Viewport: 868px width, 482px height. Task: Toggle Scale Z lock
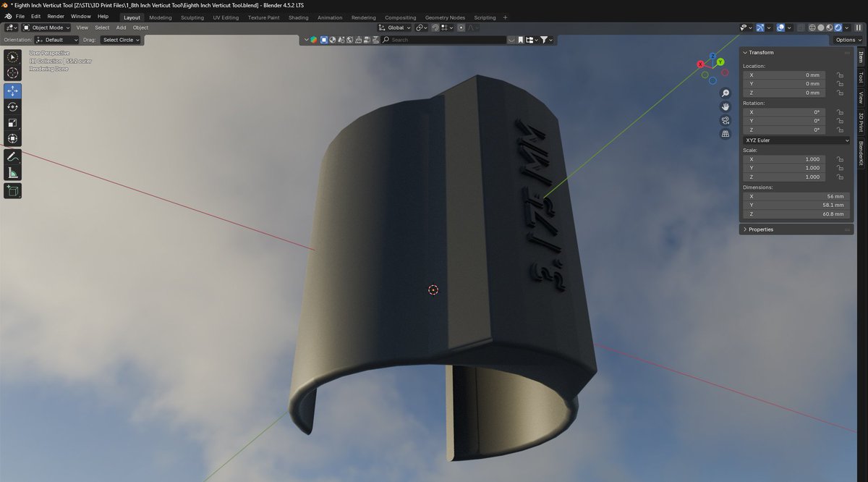tap(840, 177)
